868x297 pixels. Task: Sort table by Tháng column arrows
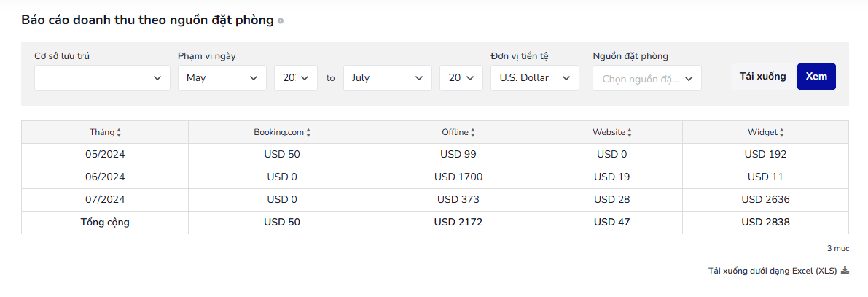119,133
